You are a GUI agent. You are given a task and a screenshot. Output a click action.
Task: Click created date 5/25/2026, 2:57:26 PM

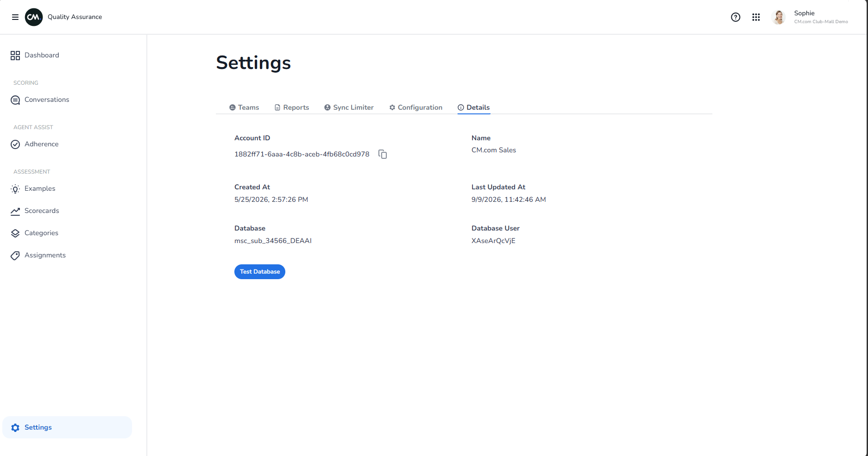[271, 200]
